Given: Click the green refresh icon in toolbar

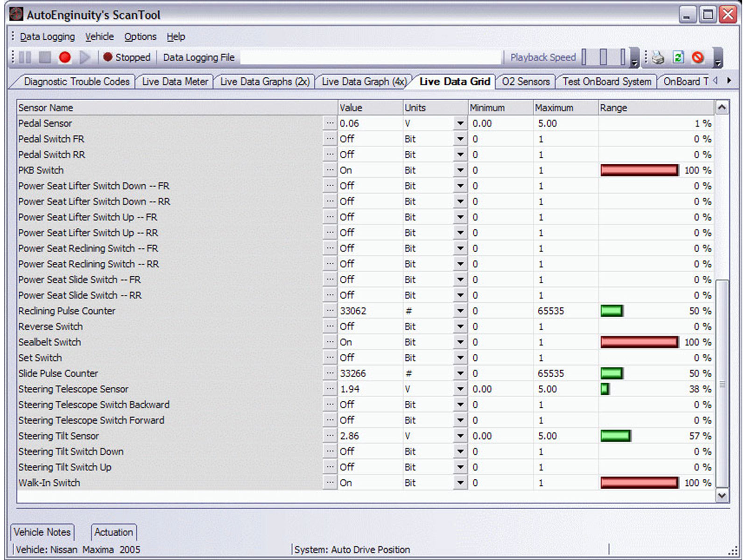Looking at the screenshot, I should (x=678, y=57).
